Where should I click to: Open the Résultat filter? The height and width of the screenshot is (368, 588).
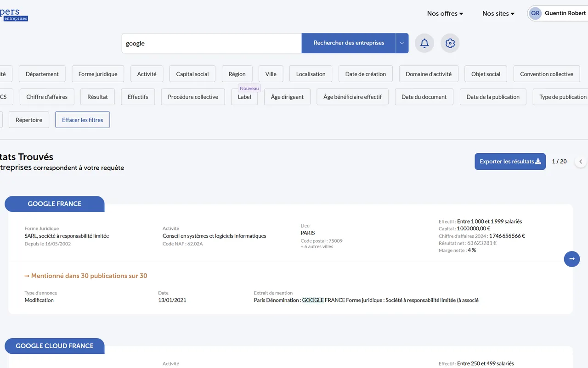click(x=97, y=97)
